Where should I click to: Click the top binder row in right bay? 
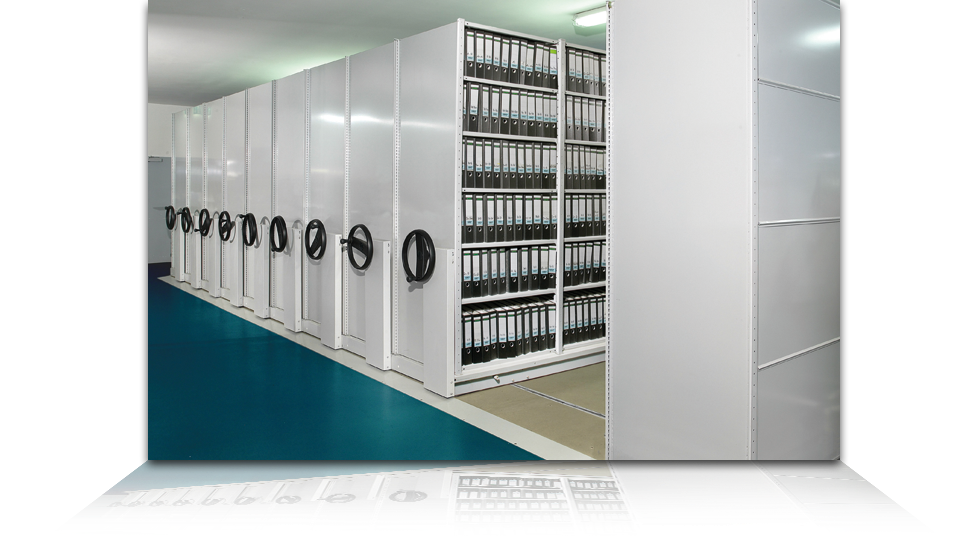point(586,73)
